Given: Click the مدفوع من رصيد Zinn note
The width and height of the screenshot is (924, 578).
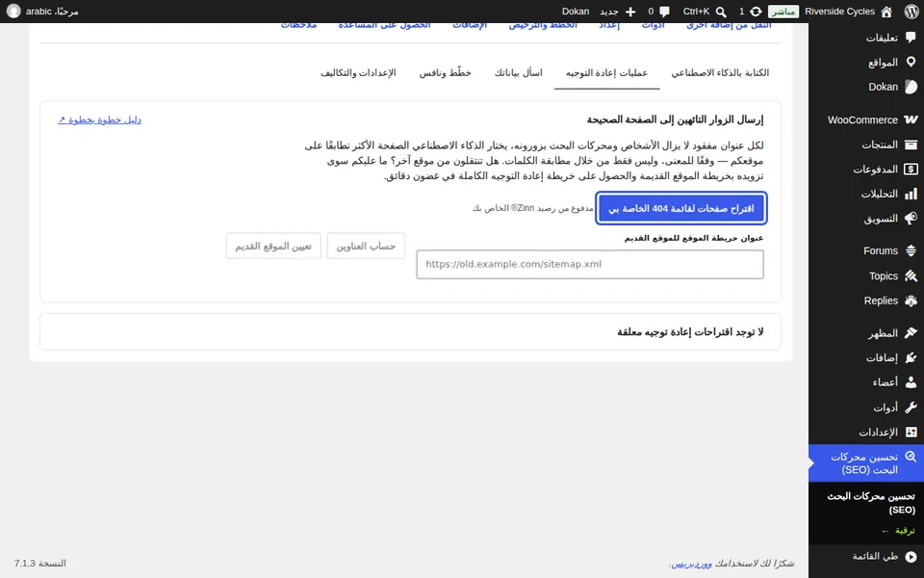Looking at the screenshot, I should pyautogui.click(x=532, y=208).
